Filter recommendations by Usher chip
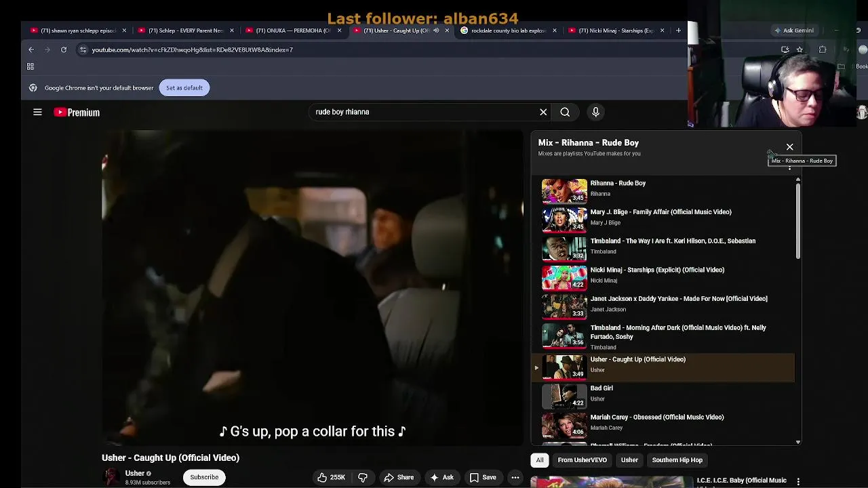The height and width of the screenshot is (488, 868). [x=629, y=460]
